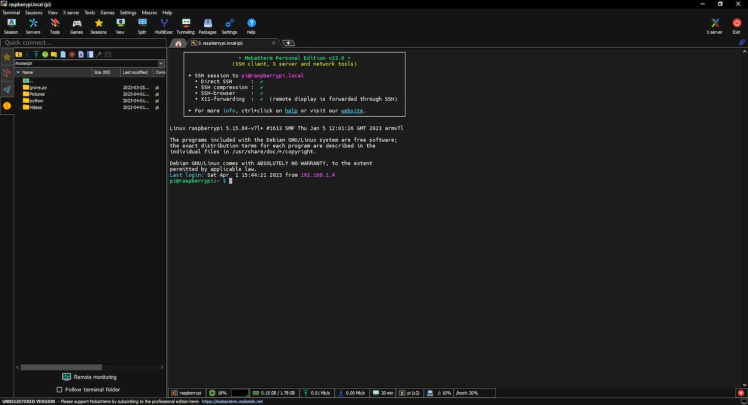Open the Pictures folder in file browser

[x=37, y=94]
